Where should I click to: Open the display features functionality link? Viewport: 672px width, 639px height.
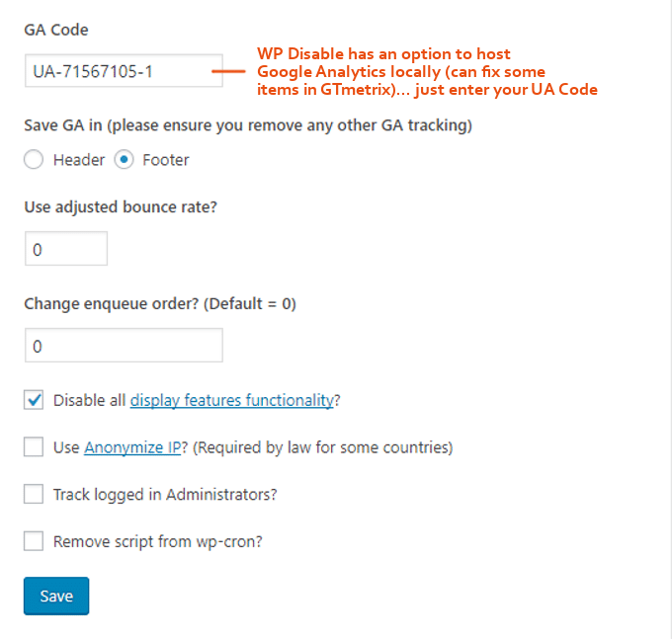232,400
